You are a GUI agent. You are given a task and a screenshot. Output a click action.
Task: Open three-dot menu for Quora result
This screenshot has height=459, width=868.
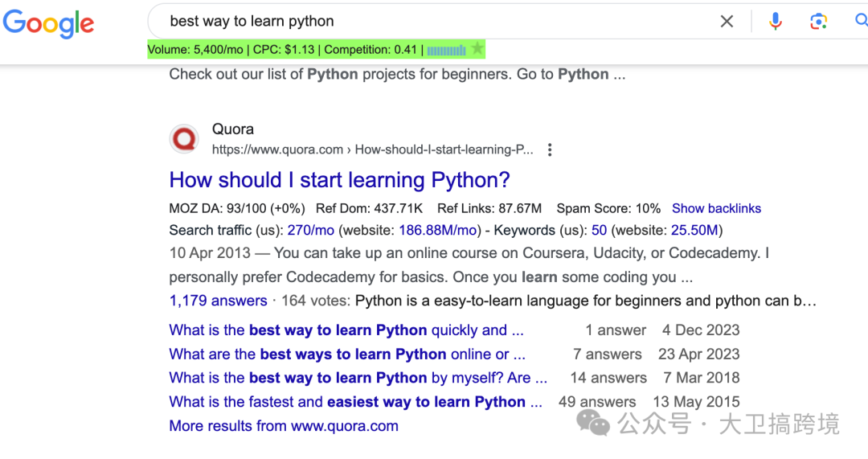point(549,150)
